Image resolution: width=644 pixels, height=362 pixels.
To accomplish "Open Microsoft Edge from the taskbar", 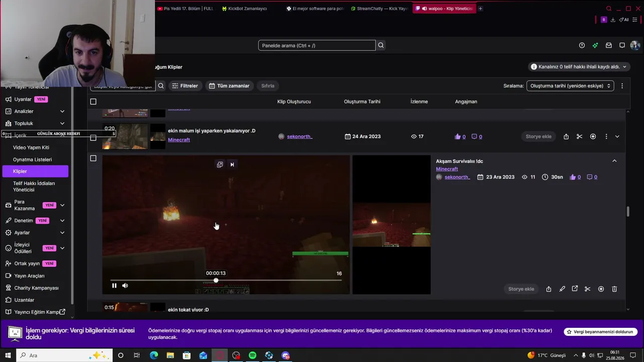I will coord(154,355).
